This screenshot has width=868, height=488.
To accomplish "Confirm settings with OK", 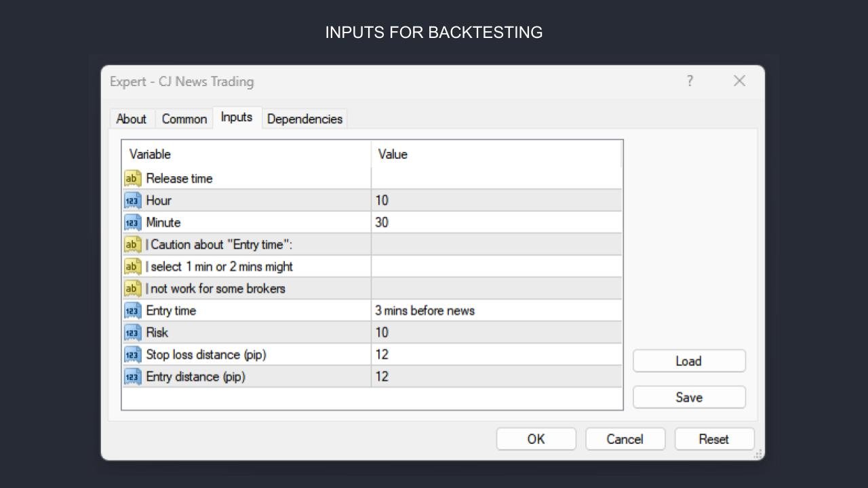I will coord(536,439).
